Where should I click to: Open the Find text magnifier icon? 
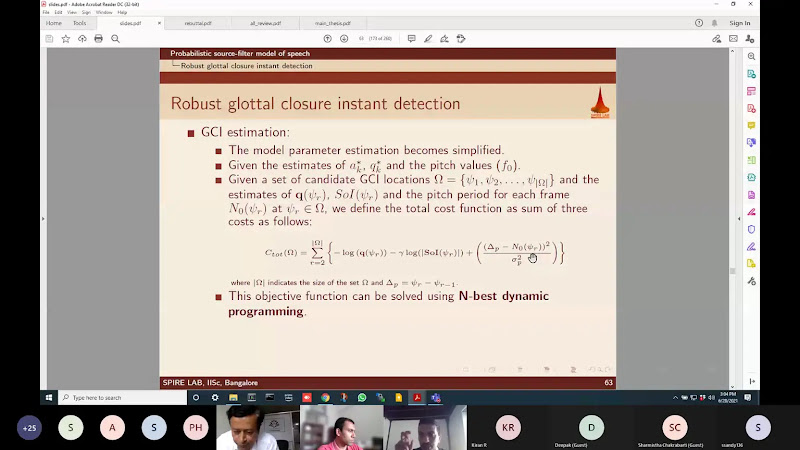coord(115,39)
